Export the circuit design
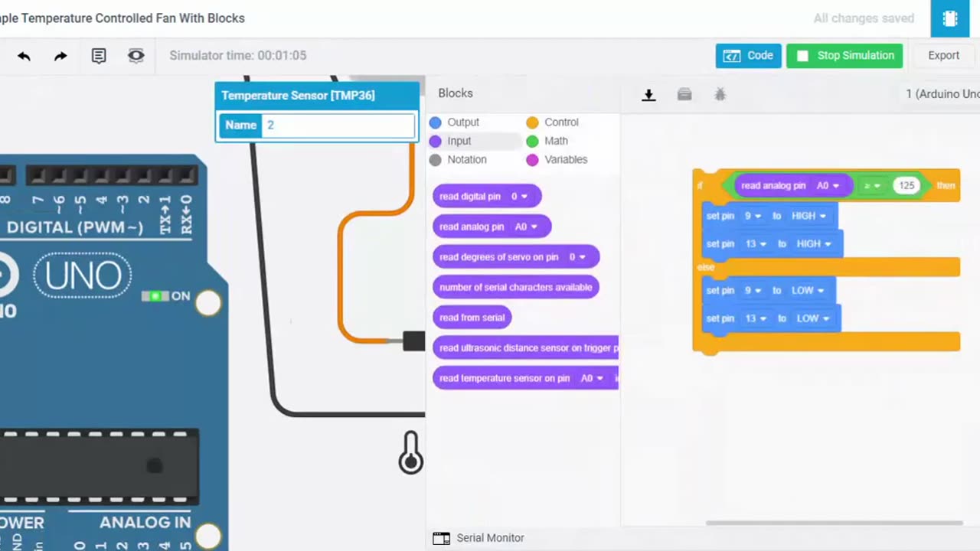The height and width of the screenshot is (551, 980). pyautogui.click(x=943, y=56)
